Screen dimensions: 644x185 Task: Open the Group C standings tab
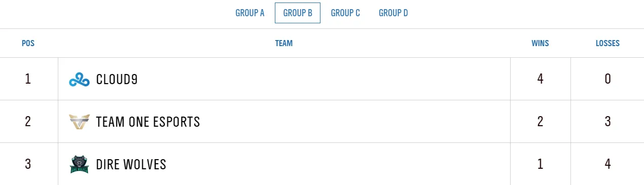click(x=345, y=13)
